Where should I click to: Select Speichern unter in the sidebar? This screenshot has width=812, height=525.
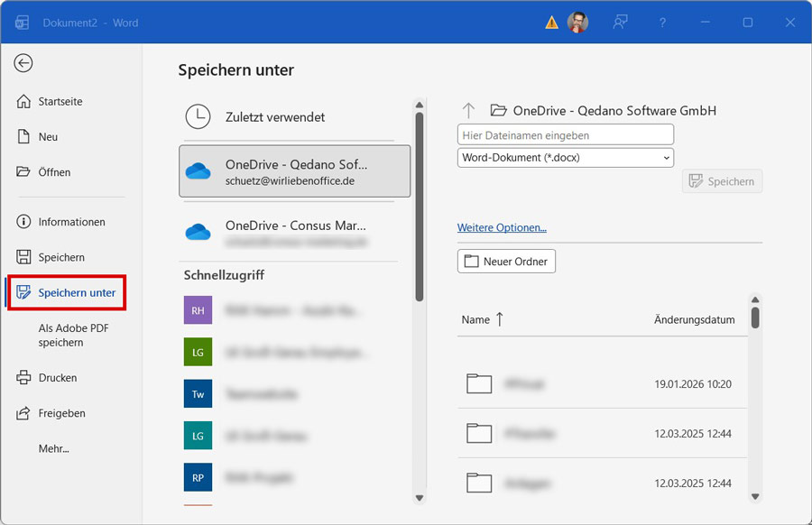coord(66,292)
